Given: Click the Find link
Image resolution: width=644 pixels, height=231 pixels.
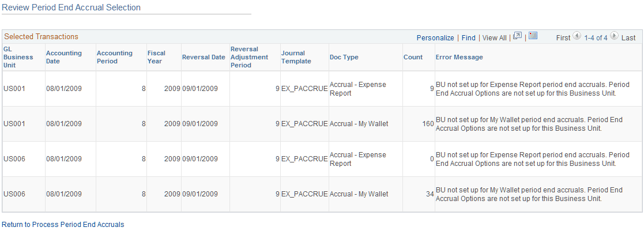Looking at the screenshot, I should pos(468,37).
